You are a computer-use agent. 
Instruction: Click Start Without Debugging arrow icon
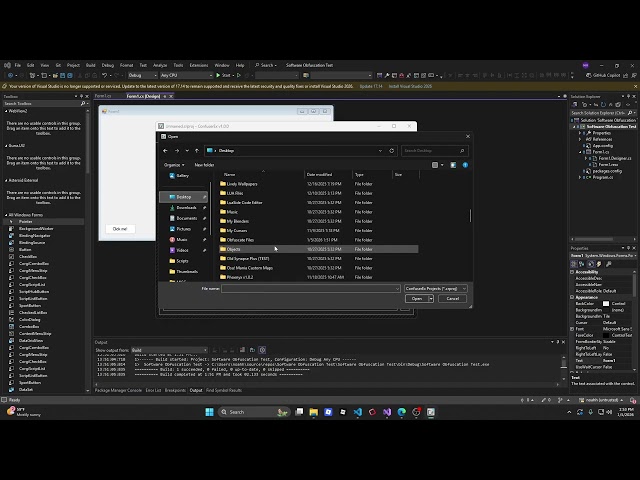tap(239, 76)
